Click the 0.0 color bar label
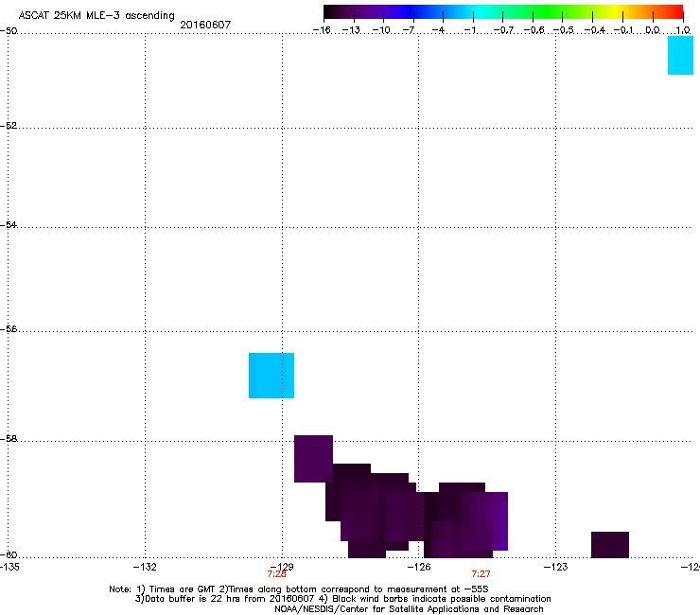Screen dimensions: 700x615 coord(653,30)
